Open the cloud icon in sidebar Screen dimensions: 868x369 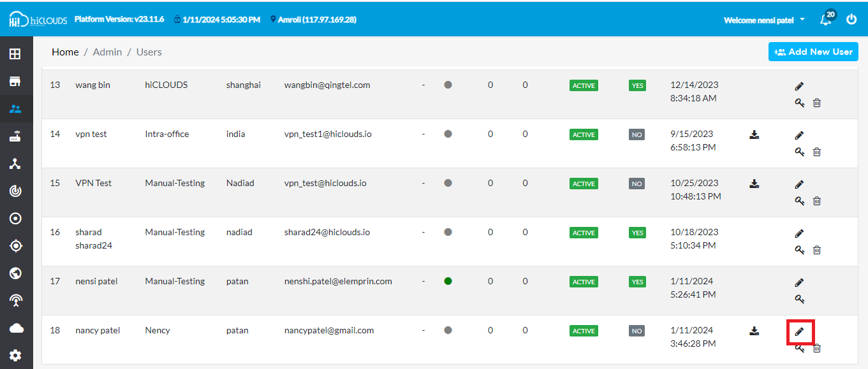(15, 328)
